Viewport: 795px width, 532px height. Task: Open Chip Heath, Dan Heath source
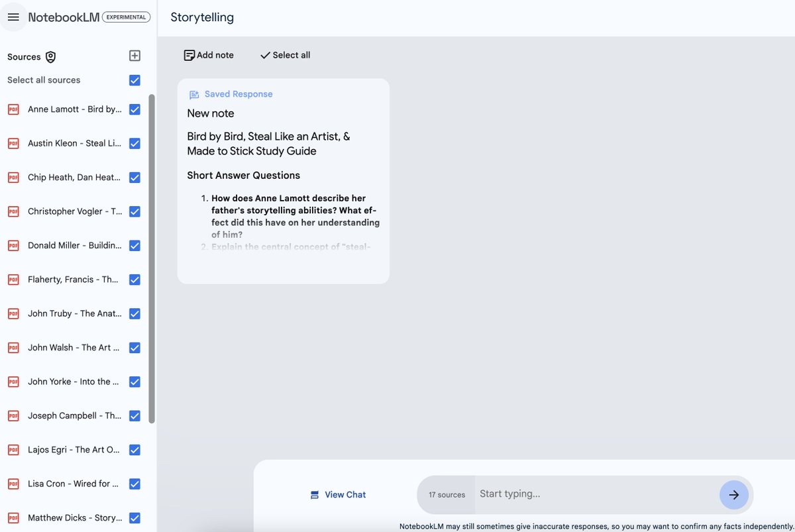(x=75, y=178)
